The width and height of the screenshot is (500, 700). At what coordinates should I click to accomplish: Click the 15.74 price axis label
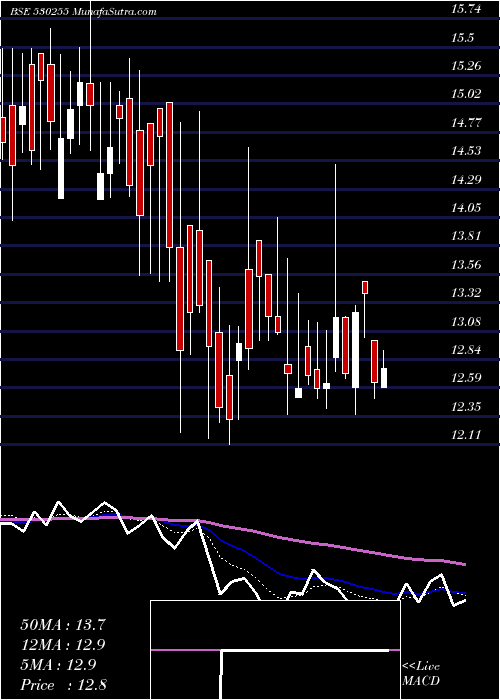click(x=467, y=9)
